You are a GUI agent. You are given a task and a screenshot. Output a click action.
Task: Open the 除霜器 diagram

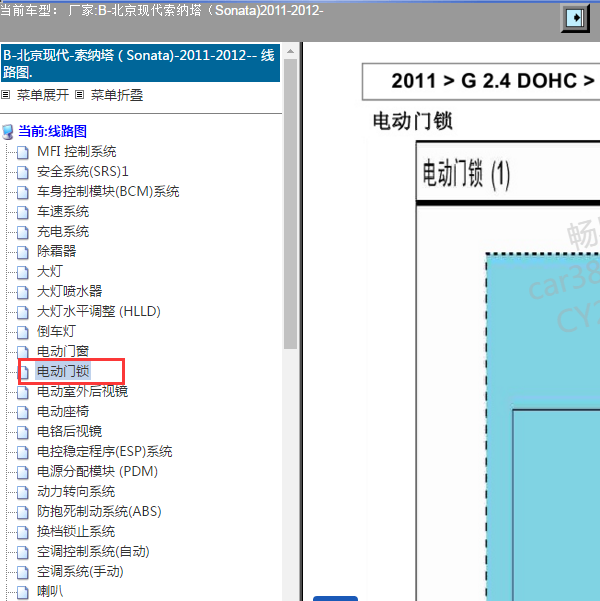coord(56,251)
